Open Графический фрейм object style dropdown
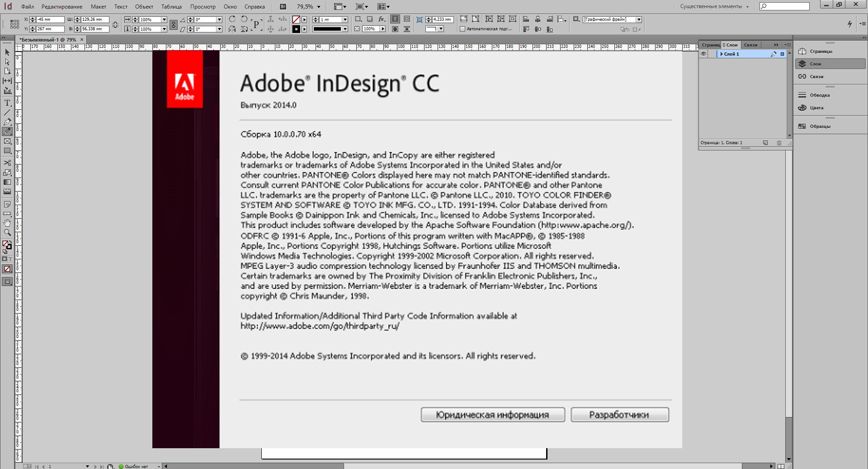Viewport: 868px width, 469px height. pyautogui.click(x=639, y=19)
